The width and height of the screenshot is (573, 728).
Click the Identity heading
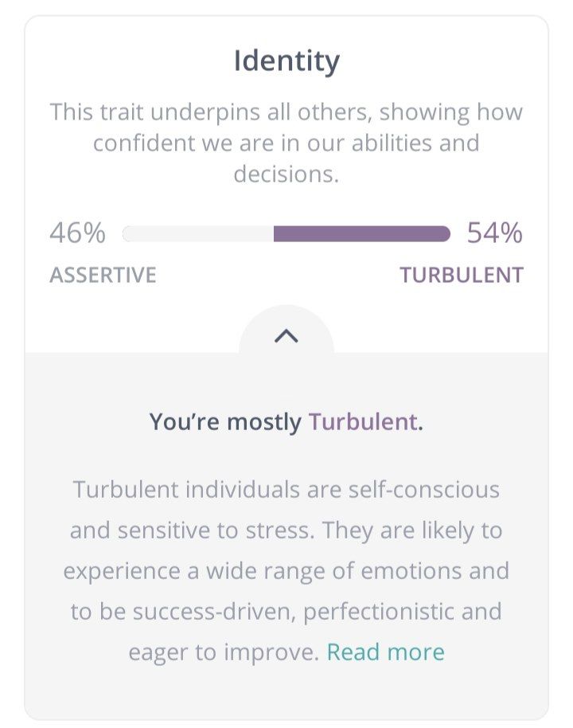(286, 62)
